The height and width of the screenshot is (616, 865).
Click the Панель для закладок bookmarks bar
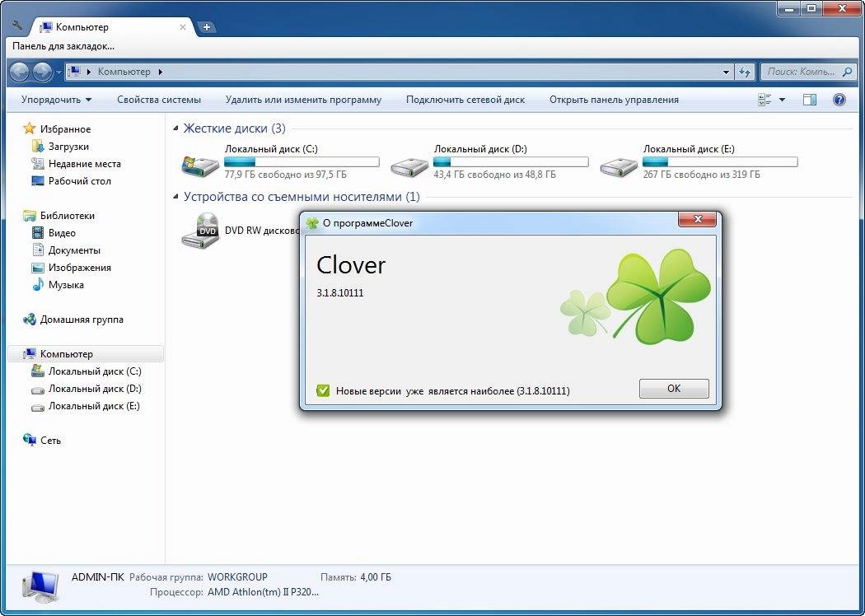click(x=63, y=46)
